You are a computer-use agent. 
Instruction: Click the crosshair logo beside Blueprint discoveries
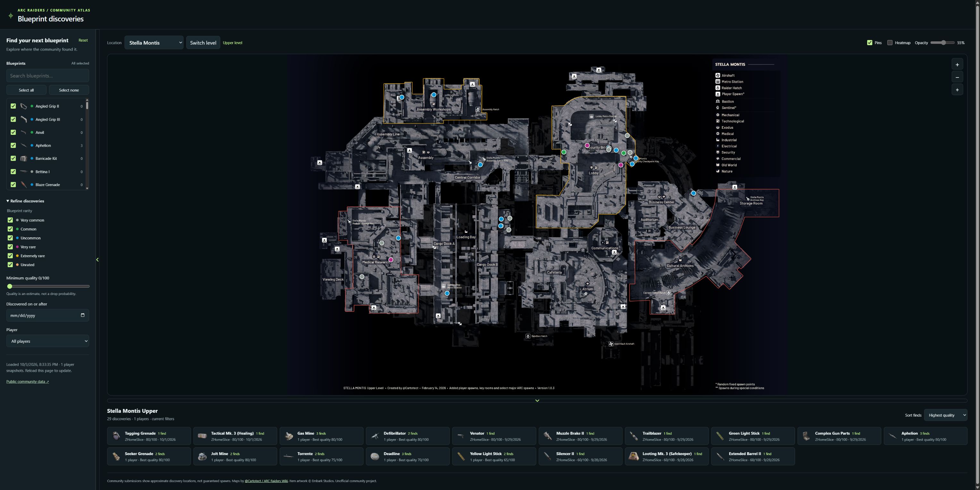[11, 16]
